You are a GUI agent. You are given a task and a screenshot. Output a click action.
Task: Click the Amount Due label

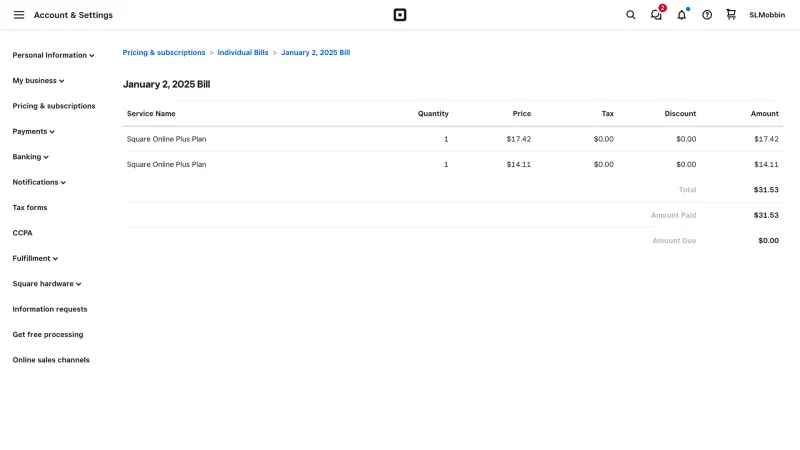674,240
